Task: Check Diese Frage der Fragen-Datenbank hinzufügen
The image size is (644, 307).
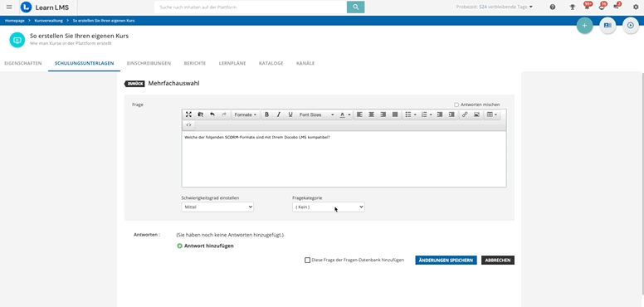Action: tap(307, 260)
